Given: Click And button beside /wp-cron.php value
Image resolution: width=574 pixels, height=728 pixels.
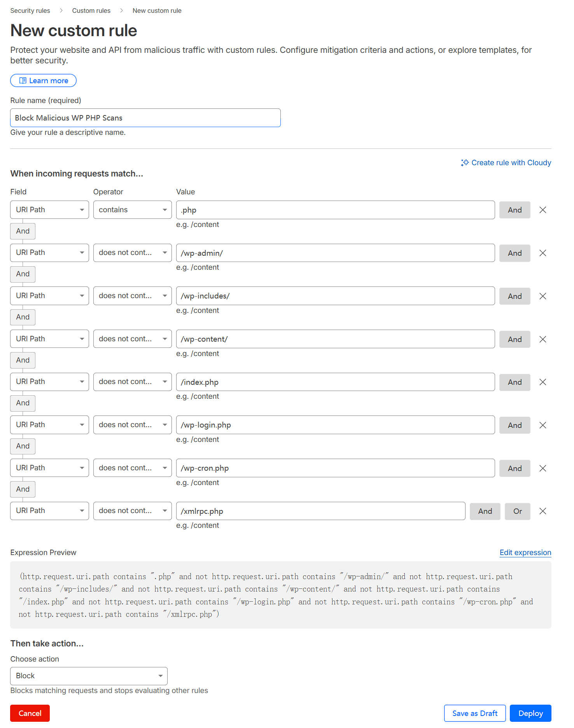Looking at the screenshot, I should click(x=515, y=468).
